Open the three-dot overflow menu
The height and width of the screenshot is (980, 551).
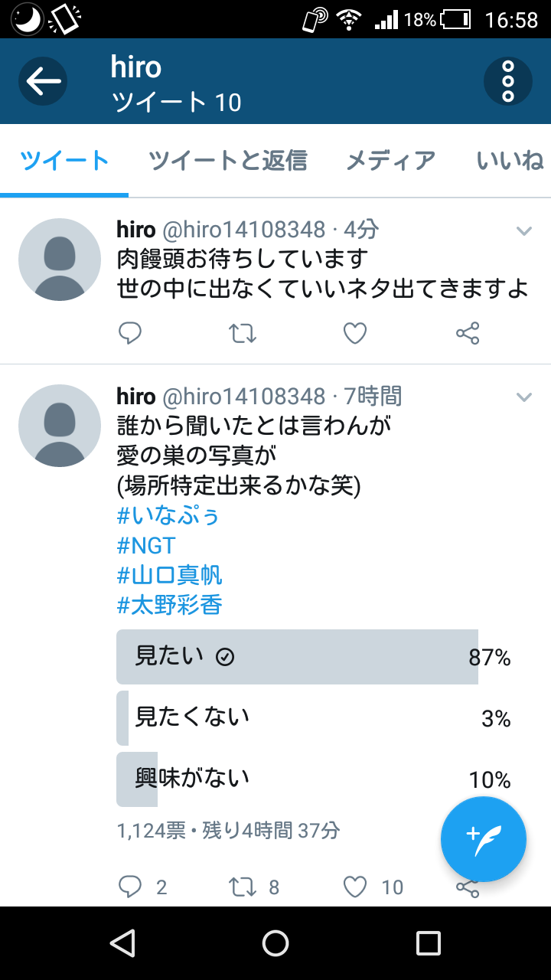(x=508, y=81)
